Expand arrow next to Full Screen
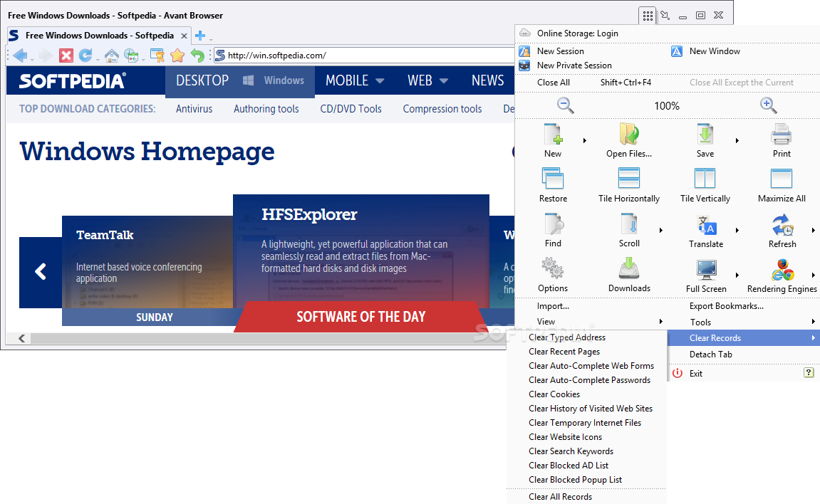 [737, 275]
